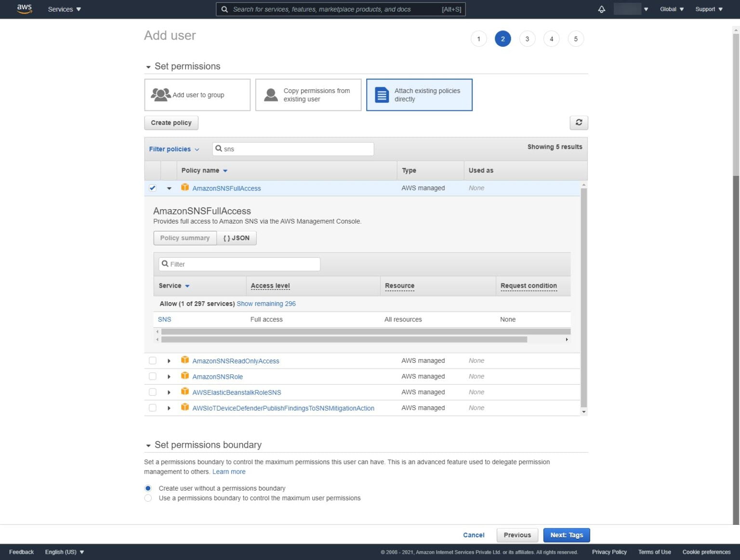This screenshot has width=740, height=560.
Task: Click the refresh policies icon
Action: click(579, 123)
